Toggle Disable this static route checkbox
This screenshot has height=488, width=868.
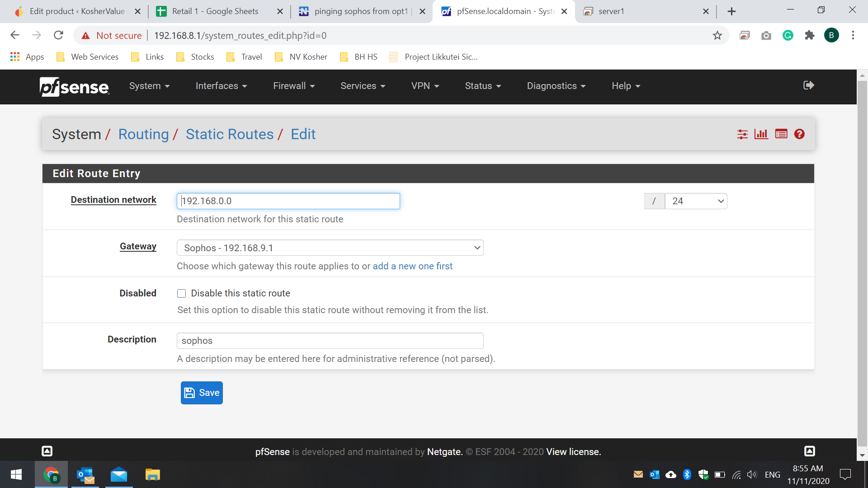click(x=182, y=294)
